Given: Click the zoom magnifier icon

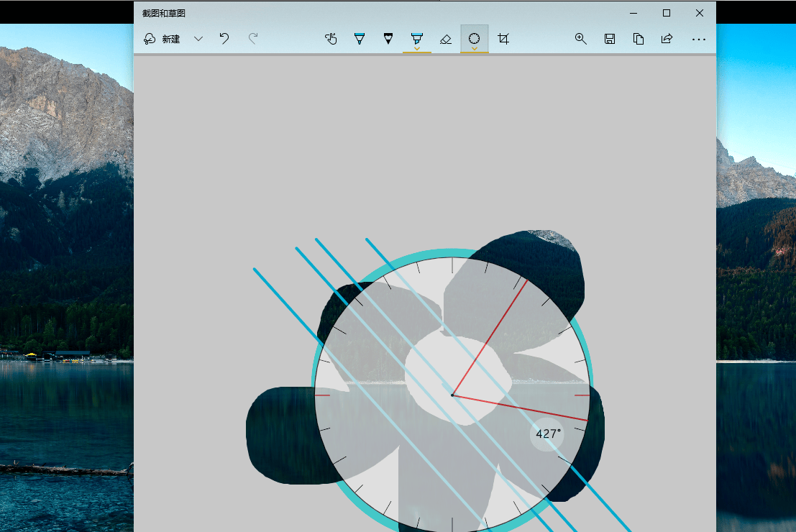Looking at the screenshot, I should click(581, 39).
